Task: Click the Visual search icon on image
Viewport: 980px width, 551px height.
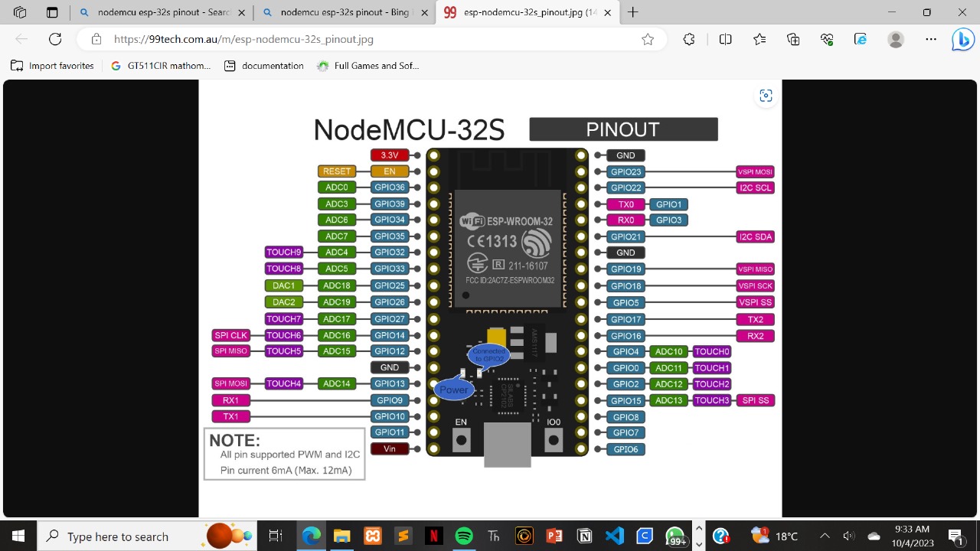Action: tap(766, 96)
